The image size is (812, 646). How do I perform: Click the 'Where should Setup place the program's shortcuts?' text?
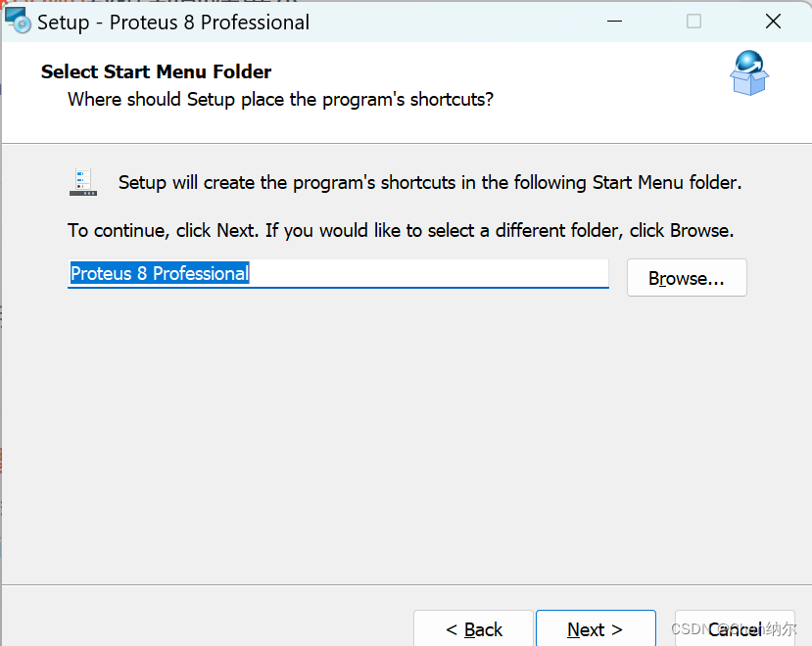tap(281, 99)
